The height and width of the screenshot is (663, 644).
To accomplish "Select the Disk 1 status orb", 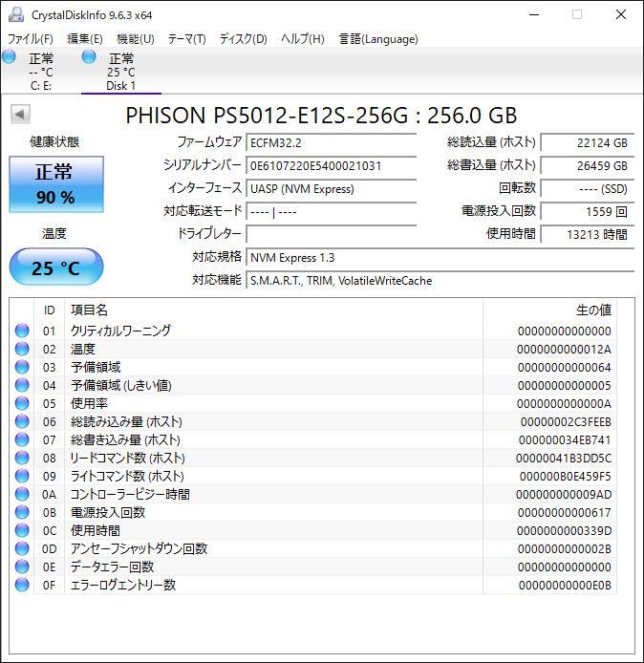I will click(x=89, y=56).
